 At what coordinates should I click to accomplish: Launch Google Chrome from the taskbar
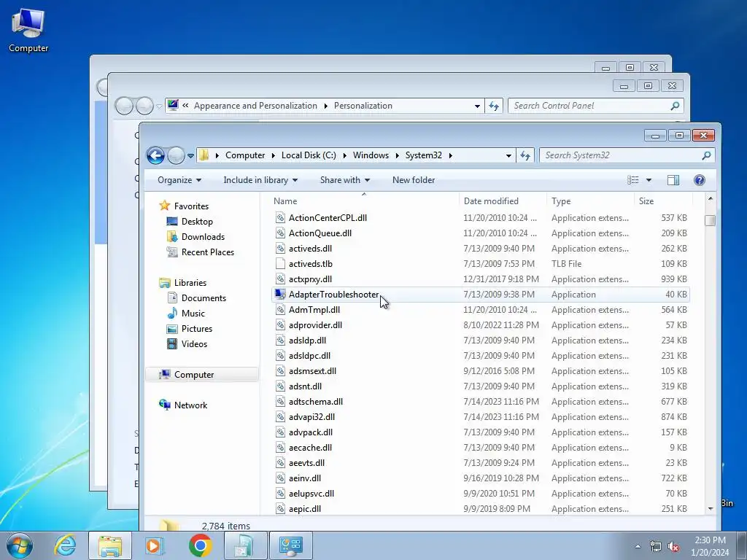200,545
